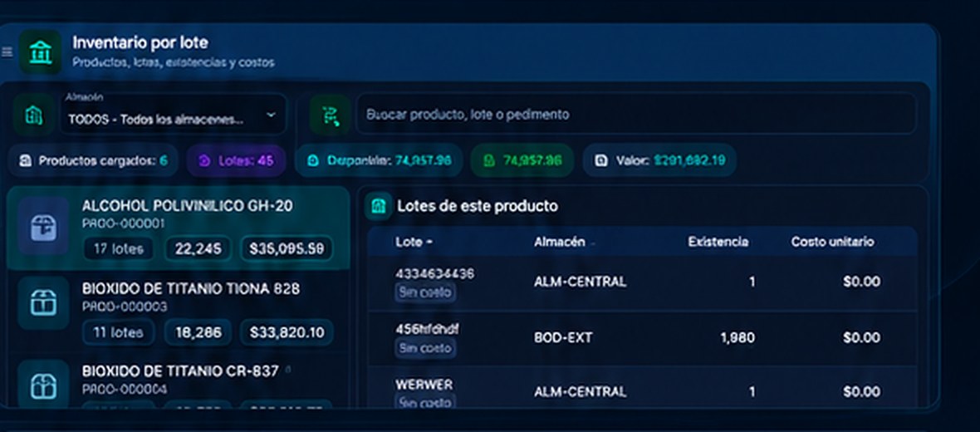This screenshot has width=980, height=432.
Task: Click the TIONA 828 box icon
Action: [43, 303]
